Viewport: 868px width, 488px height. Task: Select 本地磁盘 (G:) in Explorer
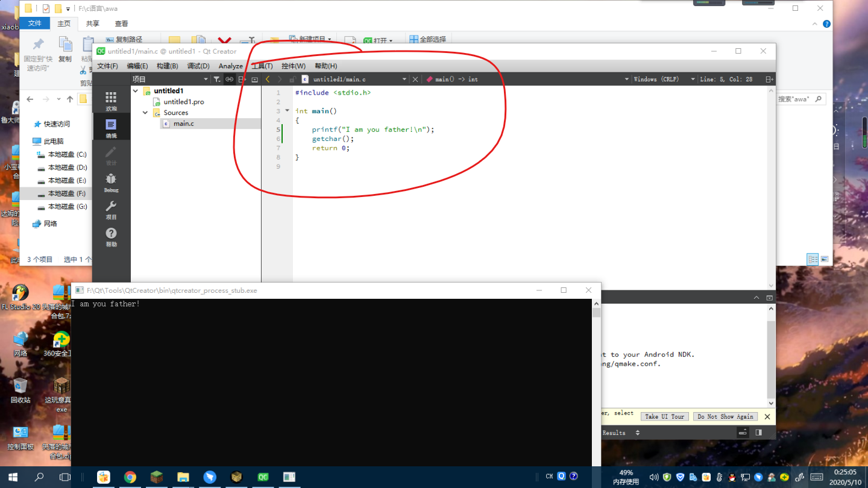point(62,206)
